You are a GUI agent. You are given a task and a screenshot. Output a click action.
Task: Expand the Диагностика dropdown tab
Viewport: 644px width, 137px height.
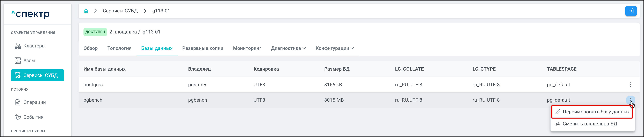click(288, 48)
